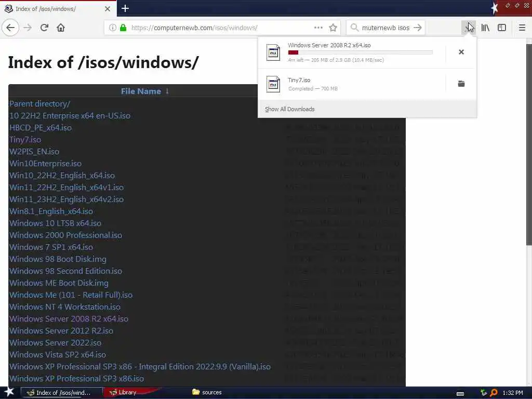
Task: Click Win10Enterprise.iso link
Action: tap(46, 164)
